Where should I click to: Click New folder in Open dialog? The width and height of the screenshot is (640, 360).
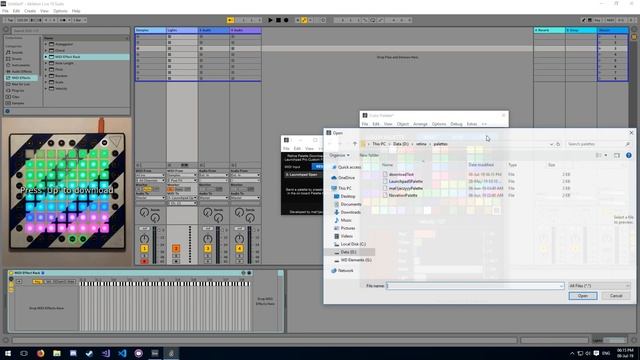[x=369, y=156]
